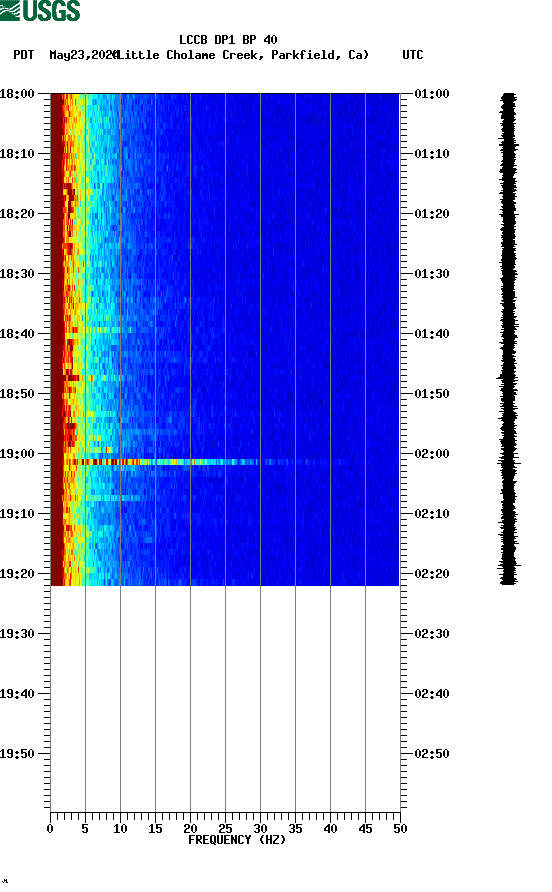Click the '01:50' UTC time label
This screenshot has height=892, width=552.
tap(432, 394)
